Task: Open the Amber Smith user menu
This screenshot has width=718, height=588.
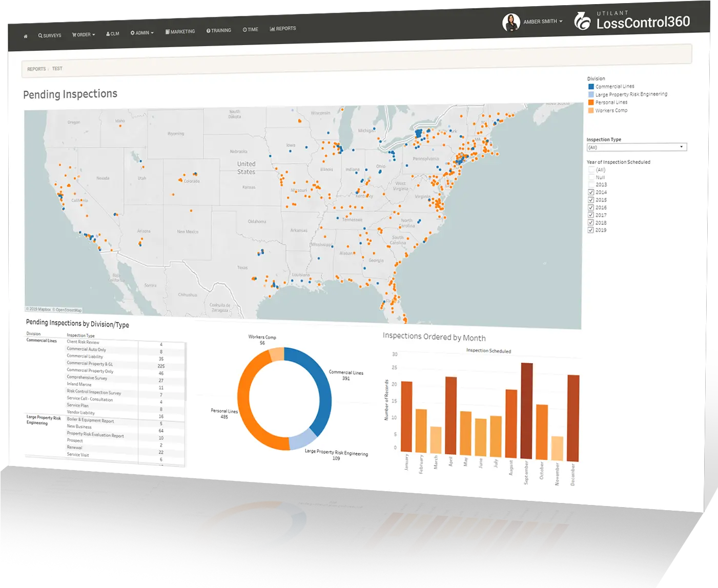Action: 543,22
